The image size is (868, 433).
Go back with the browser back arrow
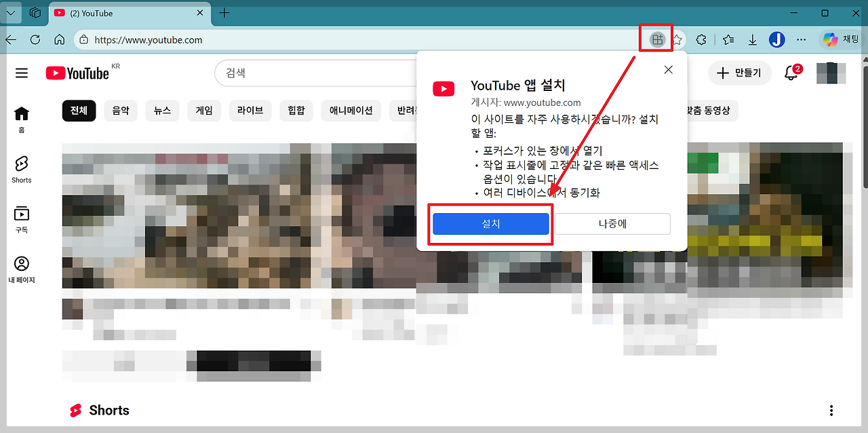point(11,40)
